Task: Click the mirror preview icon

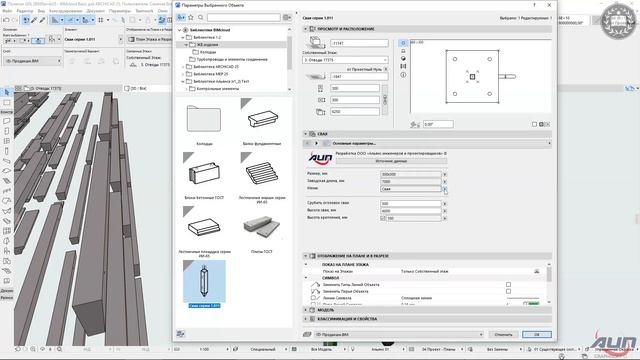Action: pyautogui.click(x=403, y=66)
